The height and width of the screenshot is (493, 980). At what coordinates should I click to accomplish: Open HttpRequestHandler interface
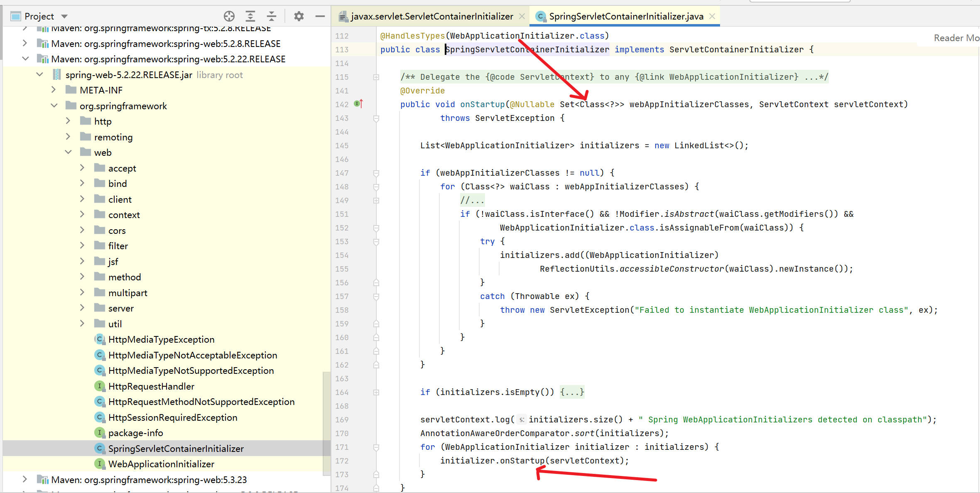pyautogui.click(x=151, y=386)
